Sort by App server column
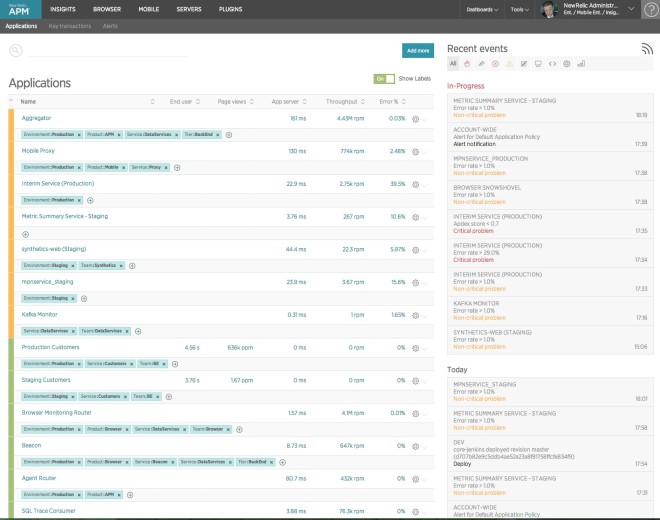The image size is (660, 520). [x=289, y=102]
